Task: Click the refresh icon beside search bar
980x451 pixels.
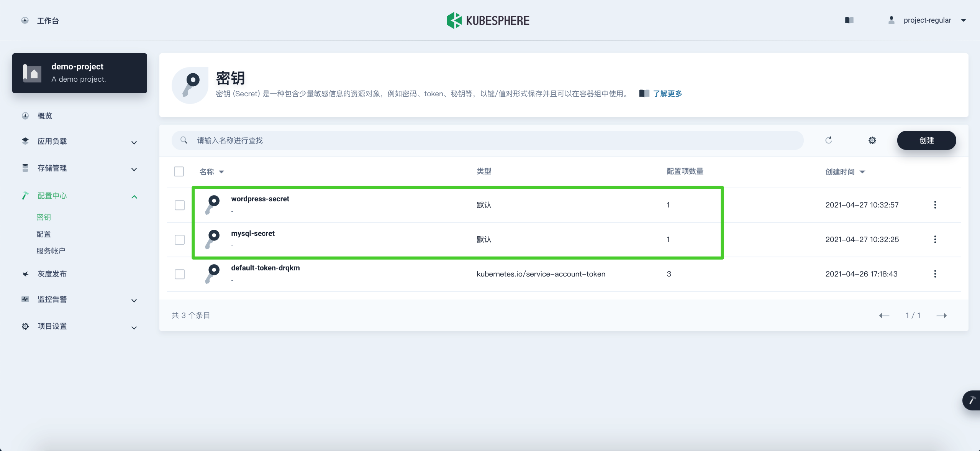Action: (828, 140)
